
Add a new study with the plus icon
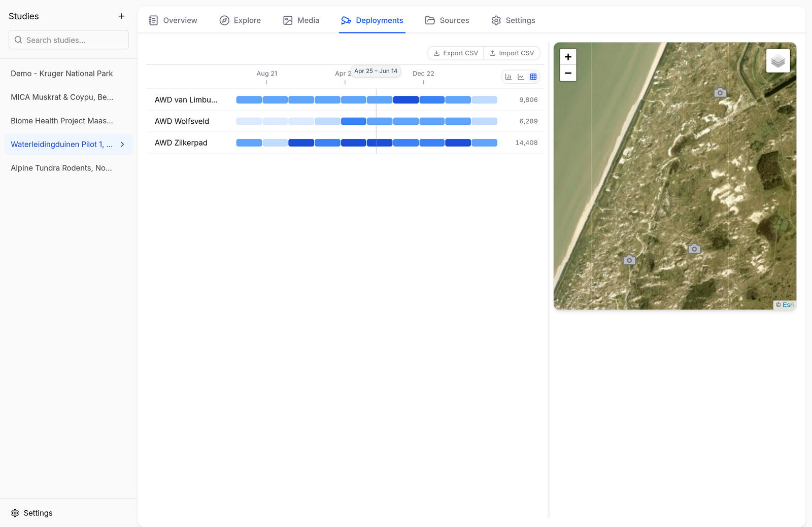pos(121,16)
